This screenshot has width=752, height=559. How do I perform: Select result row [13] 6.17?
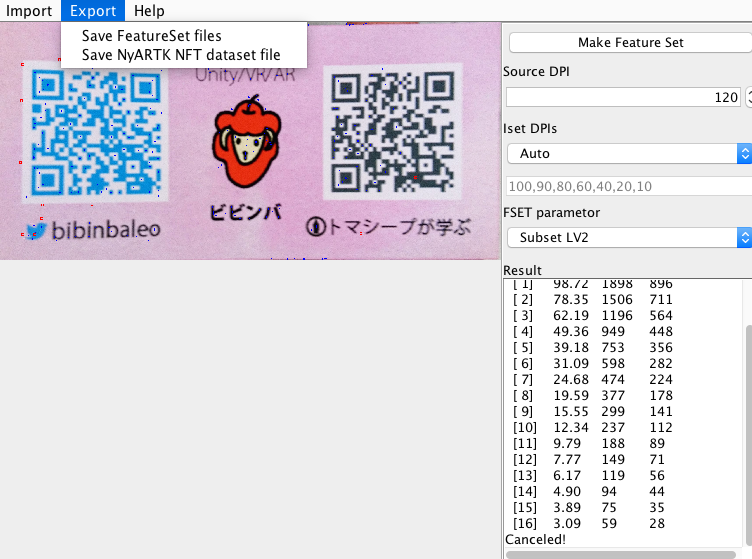pos(589,476)
